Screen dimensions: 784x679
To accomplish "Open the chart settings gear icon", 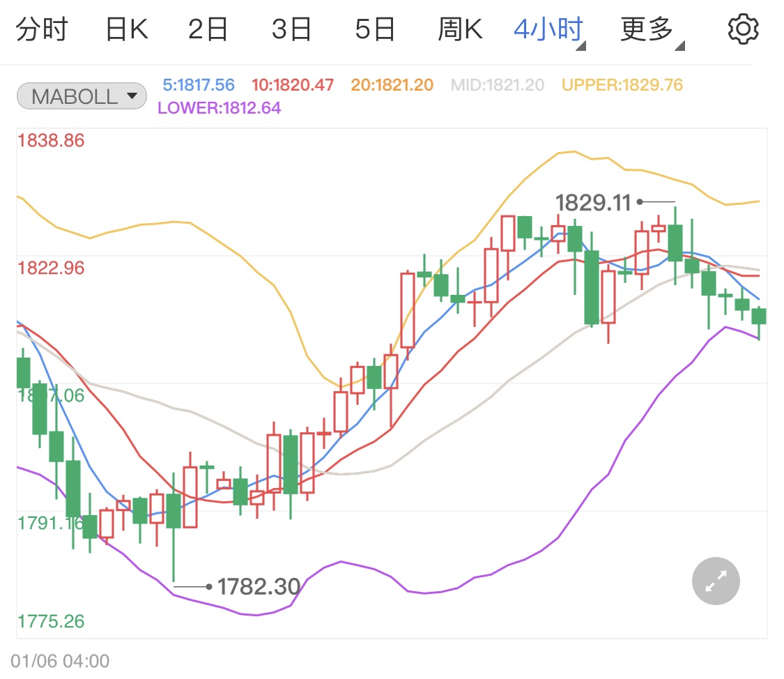I will tap(743, 29).
